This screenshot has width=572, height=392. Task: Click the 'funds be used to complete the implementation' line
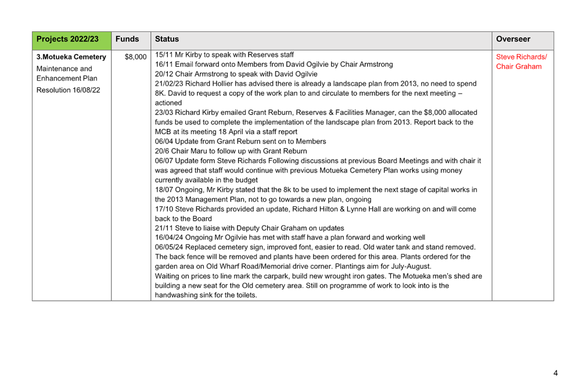pos(314,122)
